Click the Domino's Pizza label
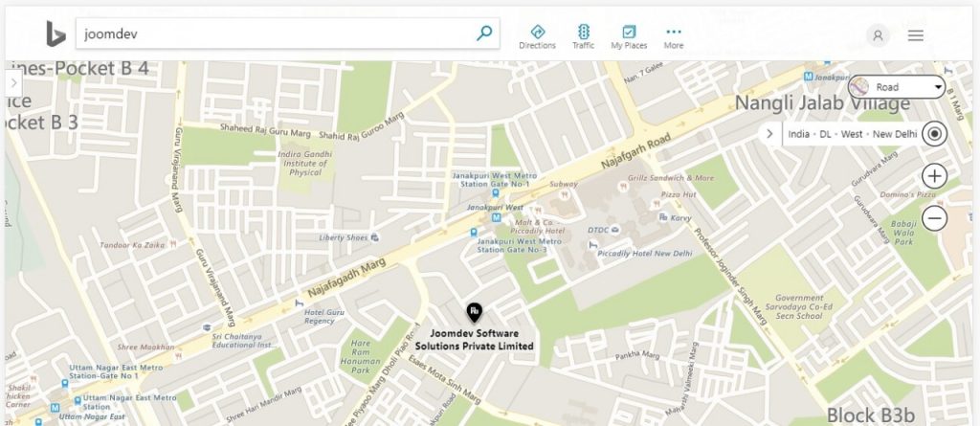The height and width of the screenshot is (426, 980). [x=909, y=195]
